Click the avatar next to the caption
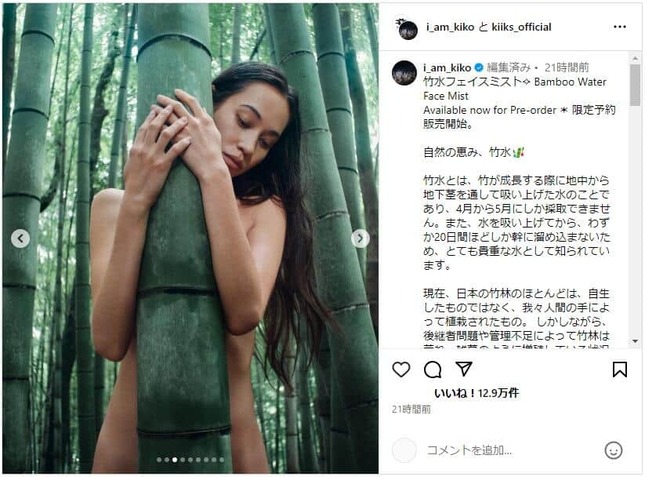 404,73
